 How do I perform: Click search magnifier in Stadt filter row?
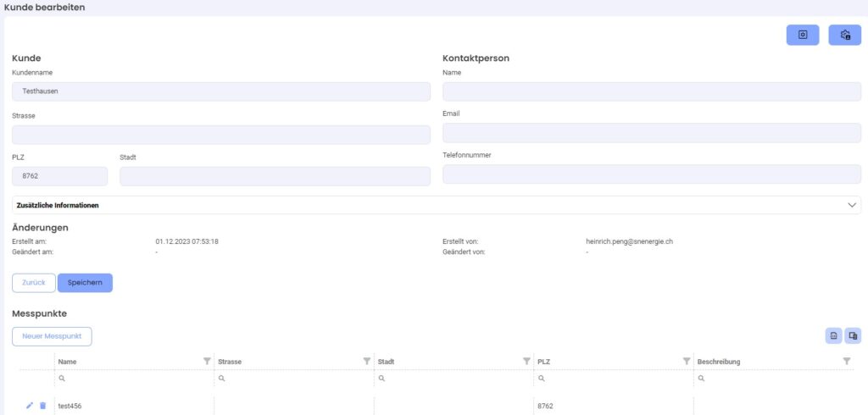pyautogui.click(x=381, y=379)
